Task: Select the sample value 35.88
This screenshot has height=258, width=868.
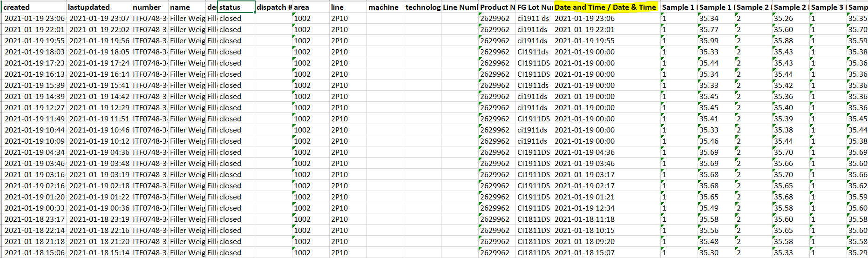Action: pyautogui.click(x=790, y=40)
